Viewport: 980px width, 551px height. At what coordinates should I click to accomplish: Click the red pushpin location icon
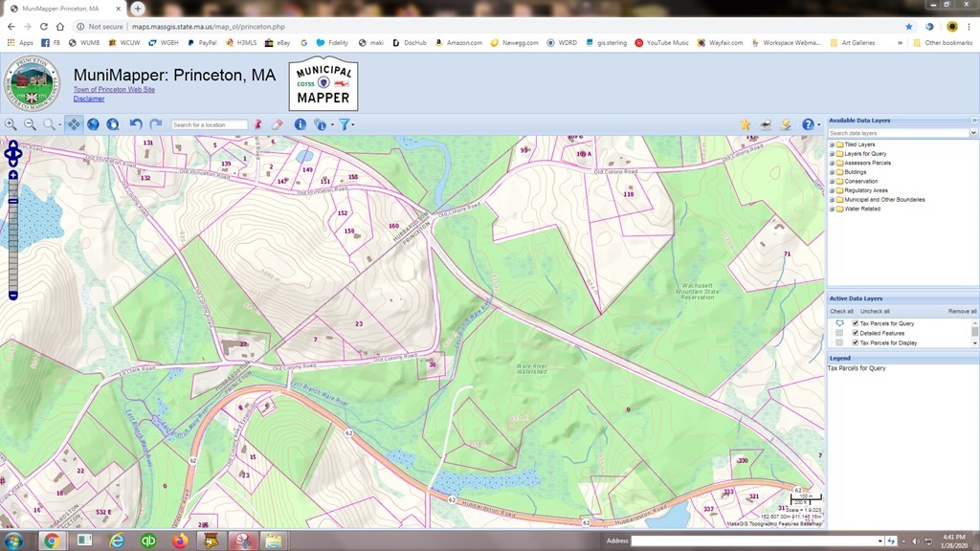click(x=257, y=124)
